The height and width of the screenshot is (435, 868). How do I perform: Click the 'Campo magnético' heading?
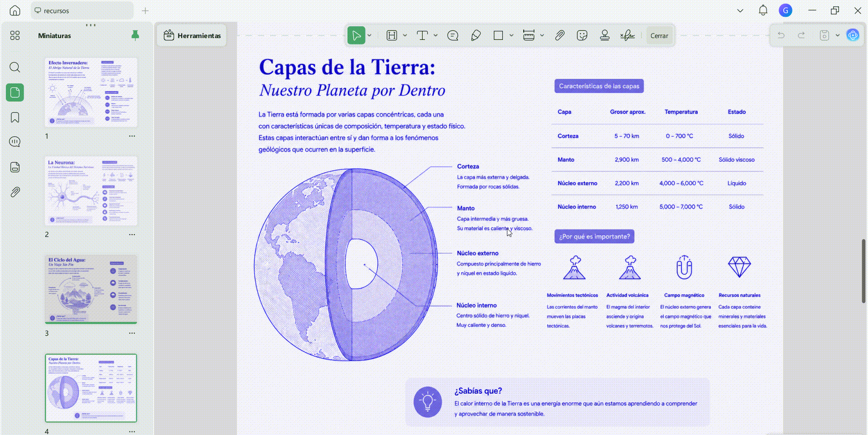[x=684, y=295]
